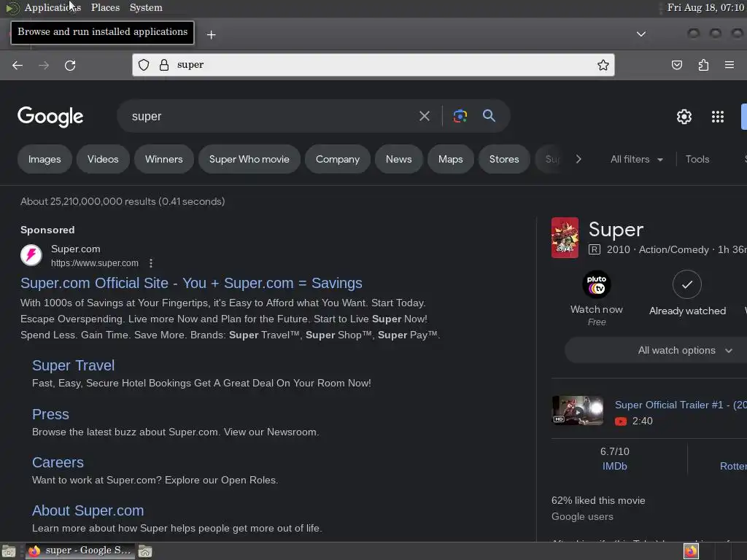
Task: Search by image with Google Lens
Action: click(x=460, y=116)
